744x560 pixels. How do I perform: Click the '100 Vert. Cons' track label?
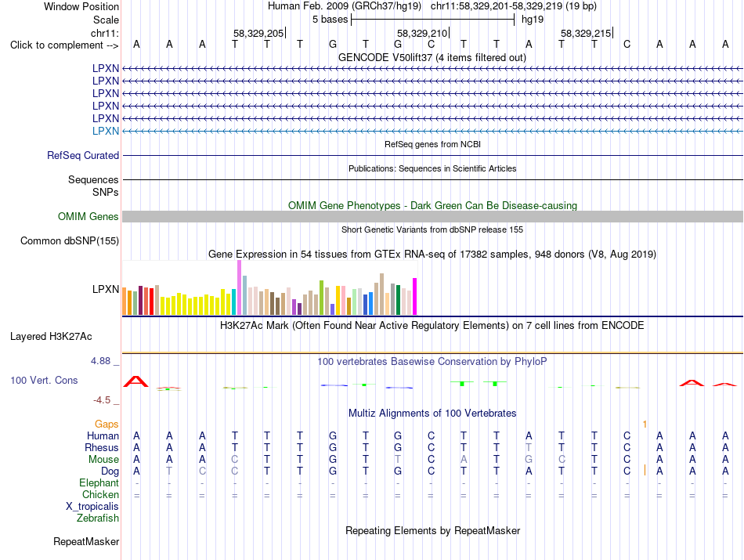pyautogui.click(x=44, y=380)
